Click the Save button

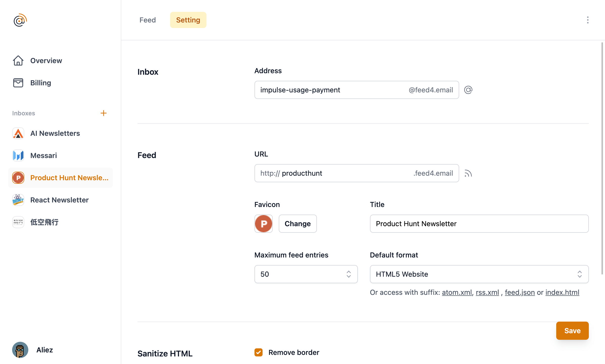point(572,331)
